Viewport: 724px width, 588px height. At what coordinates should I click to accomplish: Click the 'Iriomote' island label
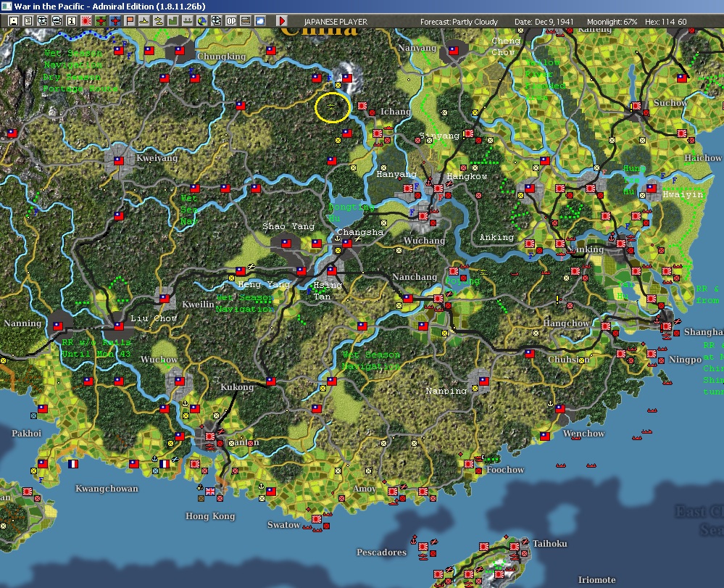coord(596,580)
